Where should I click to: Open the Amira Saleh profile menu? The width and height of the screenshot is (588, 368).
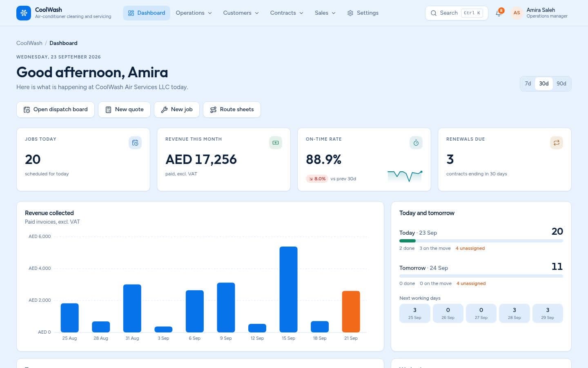pos(539,13)
